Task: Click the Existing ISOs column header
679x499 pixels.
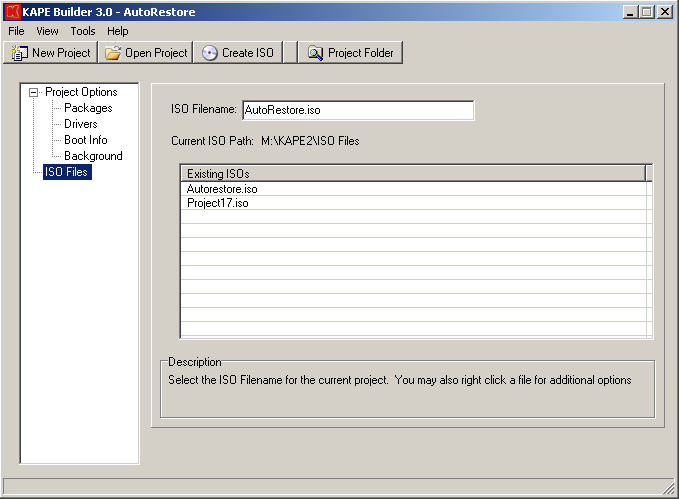Action: (412, 174)
